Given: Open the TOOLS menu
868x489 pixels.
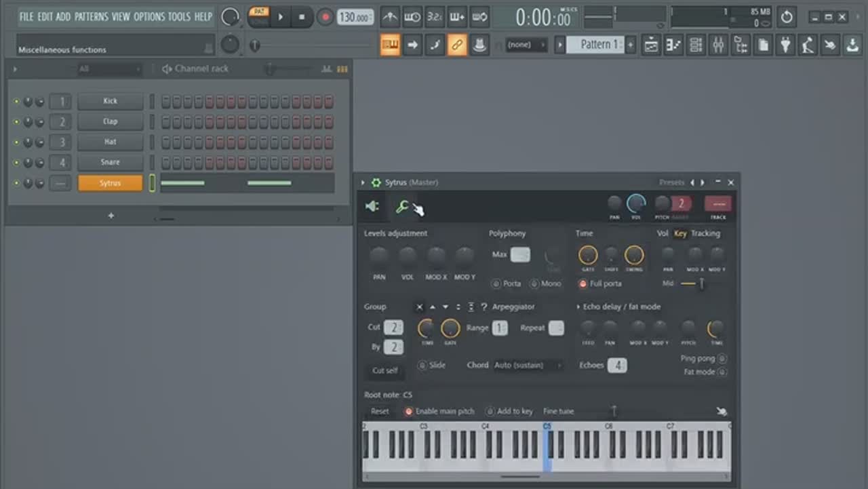Looking at the screenshot, I should click(180, 16).
